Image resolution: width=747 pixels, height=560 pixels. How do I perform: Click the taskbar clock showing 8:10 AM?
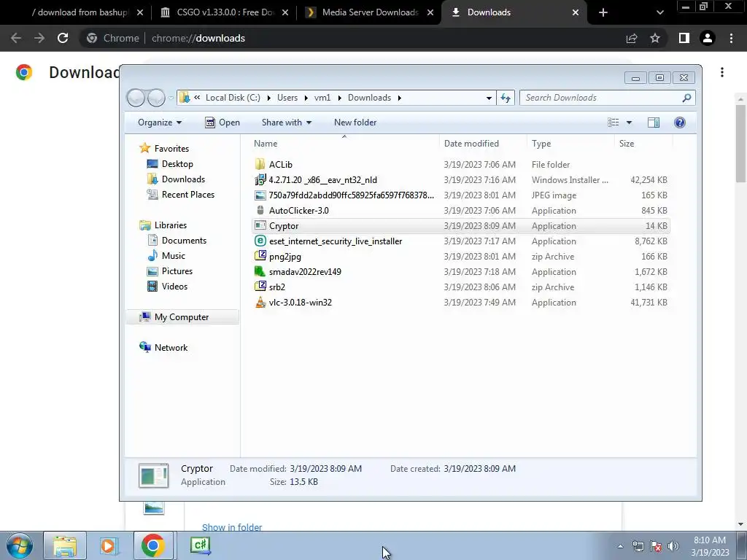709,546
